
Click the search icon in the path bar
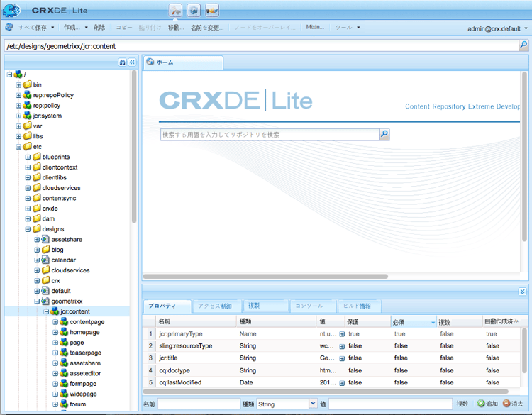523,45
